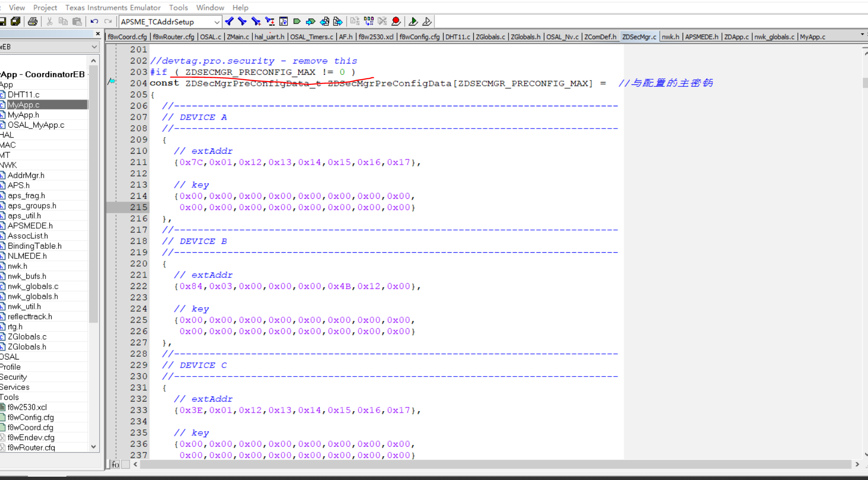Open the APSME_TCAddrSetup search dropdown

(216, 22)
